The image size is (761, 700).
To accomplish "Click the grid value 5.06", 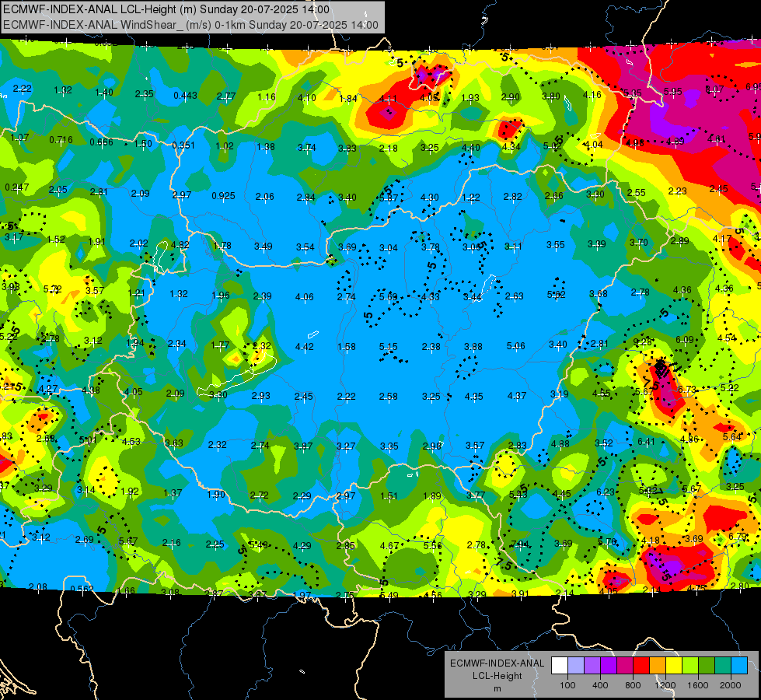I will click(516, 346).
